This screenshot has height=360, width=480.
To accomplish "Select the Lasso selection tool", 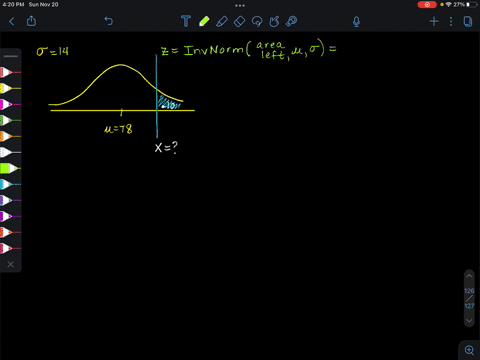I will (257, 21).
